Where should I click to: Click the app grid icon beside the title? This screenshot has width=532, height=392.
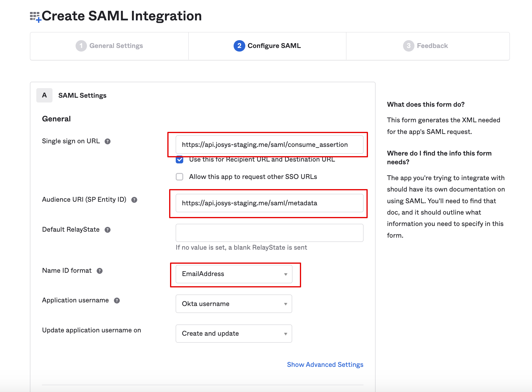(35, 17)
